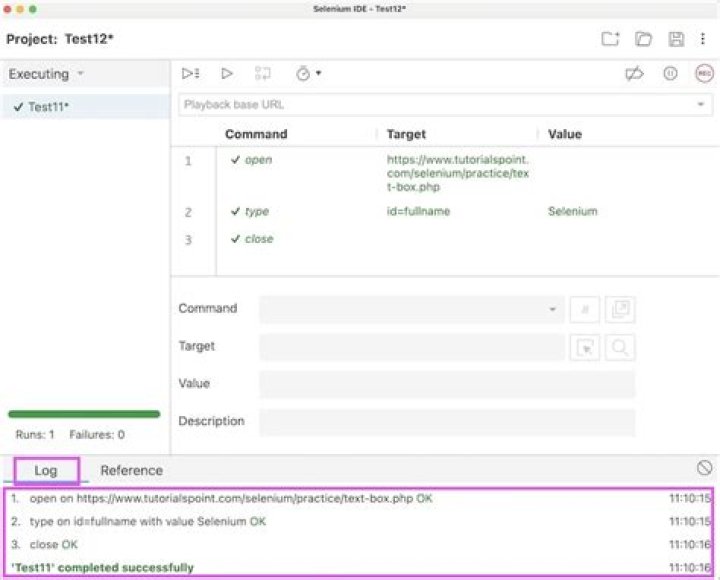Click line number 1 gutter for breakpoint
This screenshot has height=580, width=720.
(188, 161)
